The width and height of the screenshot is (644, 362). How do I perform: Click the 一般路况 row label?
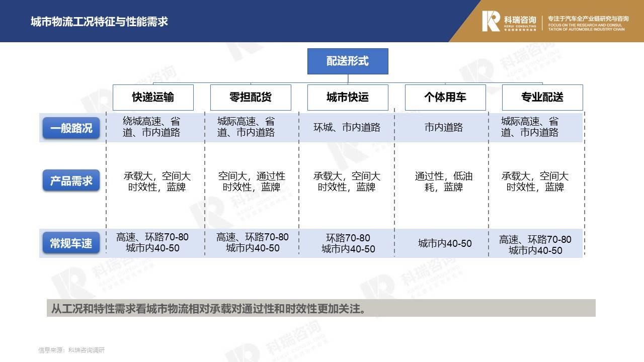[x=71, y=128]
